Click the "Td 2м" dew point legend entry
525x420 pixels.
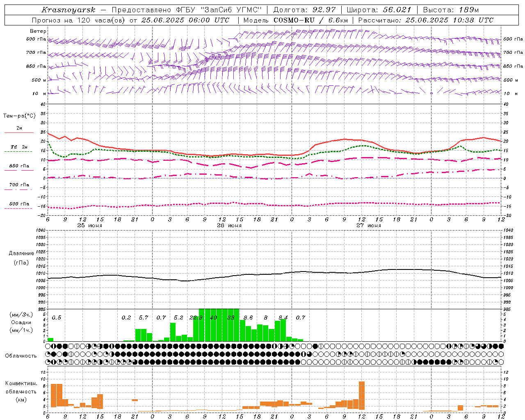point(19,147)
